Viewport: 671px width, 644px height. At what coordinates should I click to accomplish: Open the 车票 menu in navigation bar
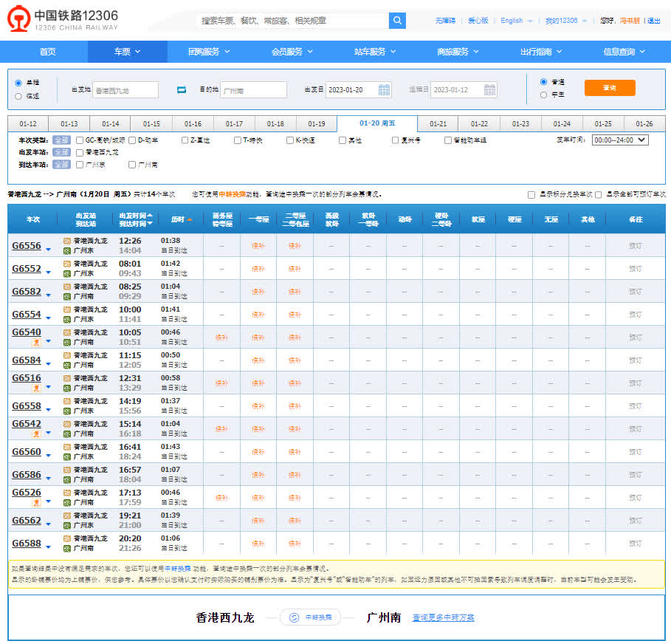[x=127, y=52]
